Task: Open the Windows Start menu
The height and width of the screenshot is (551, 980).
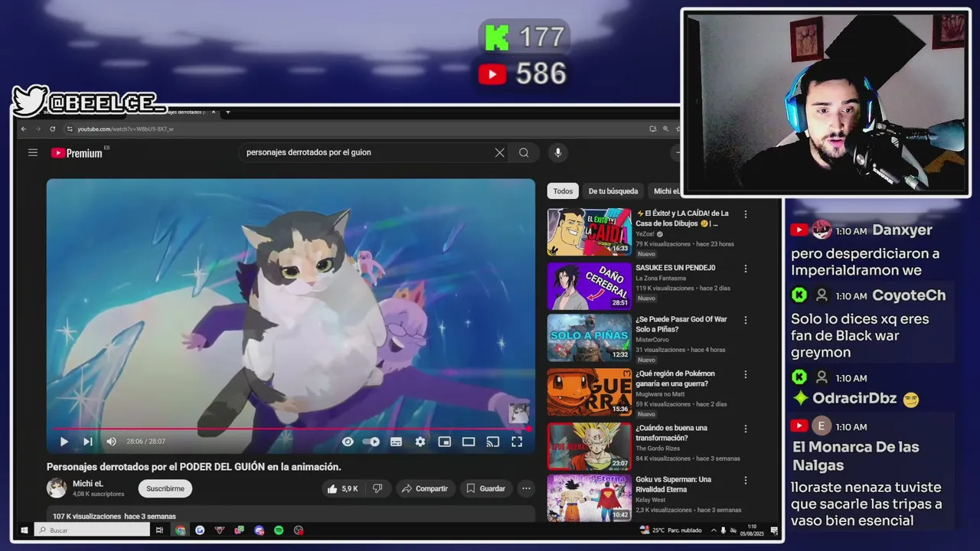Action: coord(24,530)
